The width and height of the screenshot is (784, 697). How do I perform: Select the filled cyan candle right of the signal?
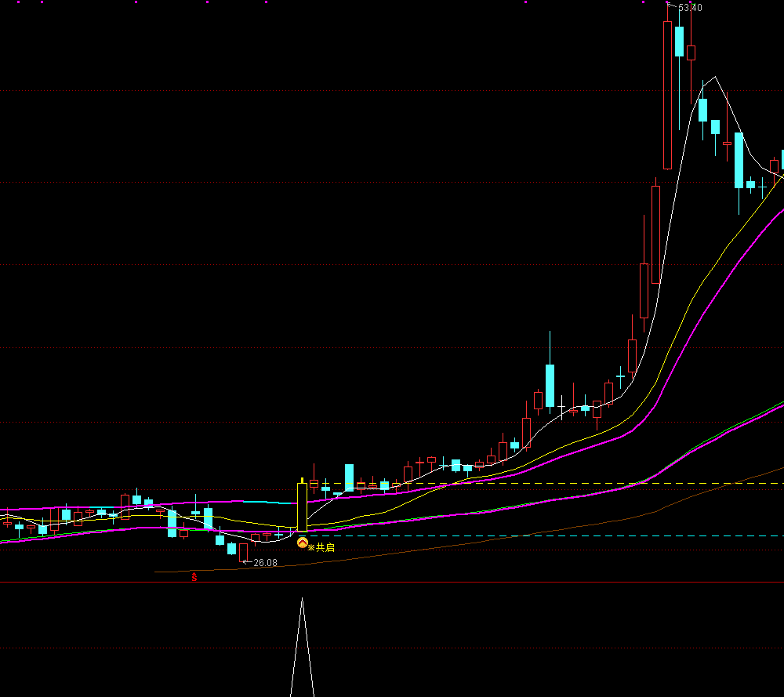pyautogui.click(x=349, y=477)
